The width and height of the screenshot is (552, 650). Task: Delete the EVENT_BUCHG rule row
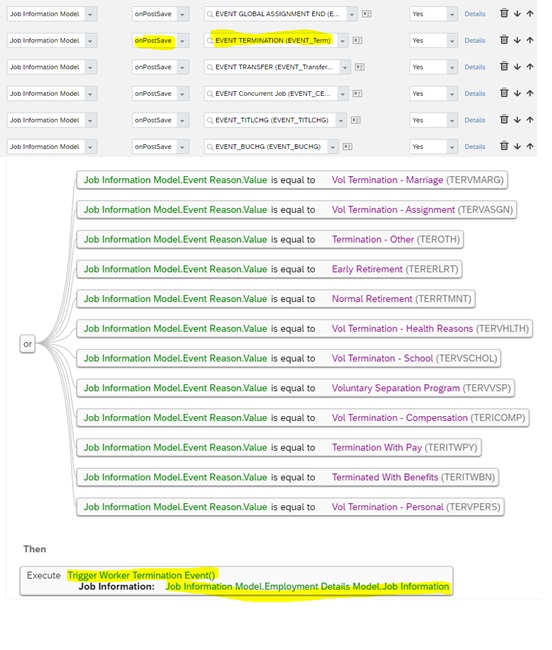[504, 146]
